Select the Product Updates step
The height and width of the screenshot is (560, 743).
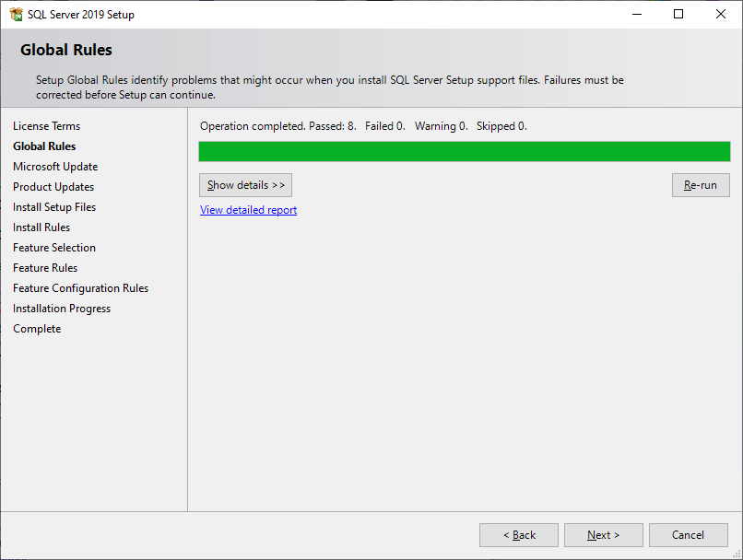[x=53, y=186]
